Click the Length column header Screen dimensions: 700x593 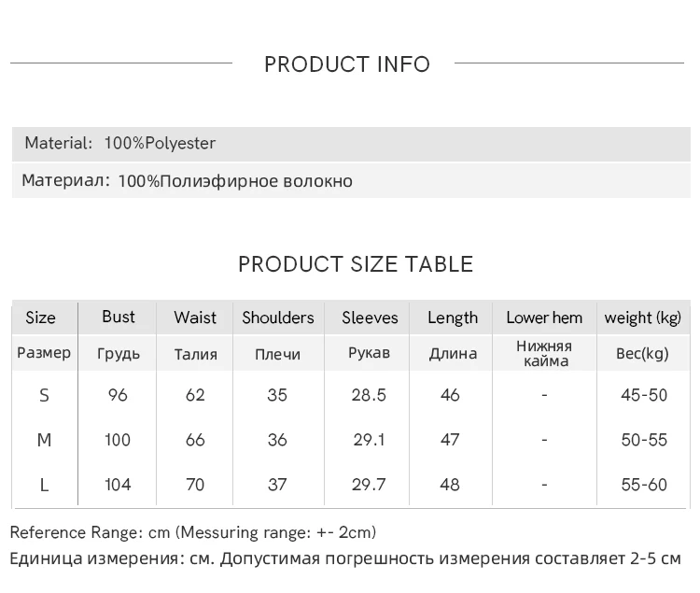coord(453,318)
